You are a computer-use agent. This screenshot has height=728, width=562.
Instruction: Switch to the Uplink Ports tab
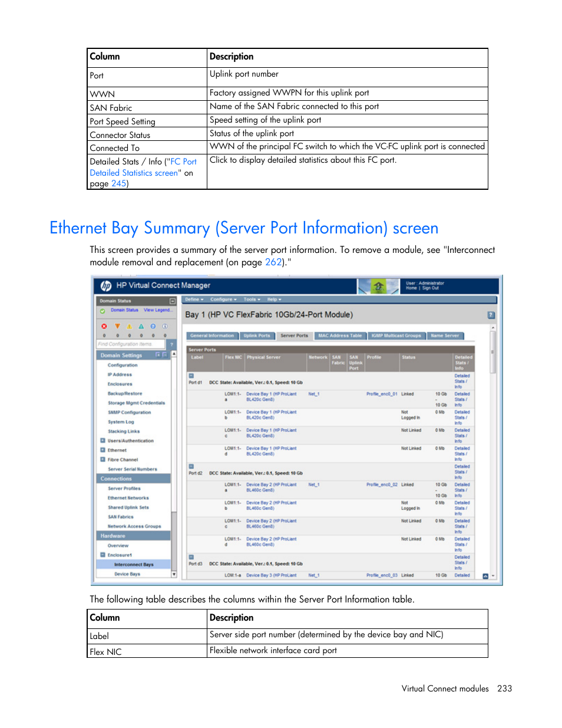click(x=257, y=335)
